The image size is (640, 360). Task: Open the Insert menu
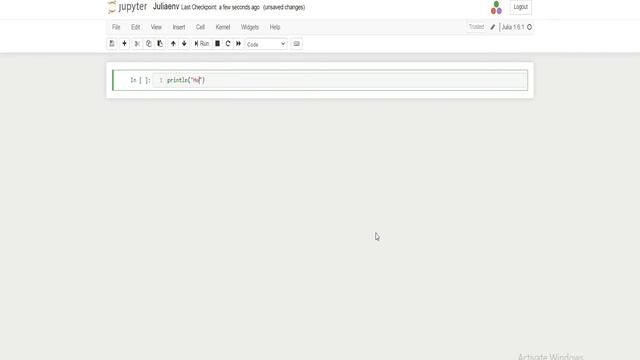pyautogui.click(x=179, y=27)
